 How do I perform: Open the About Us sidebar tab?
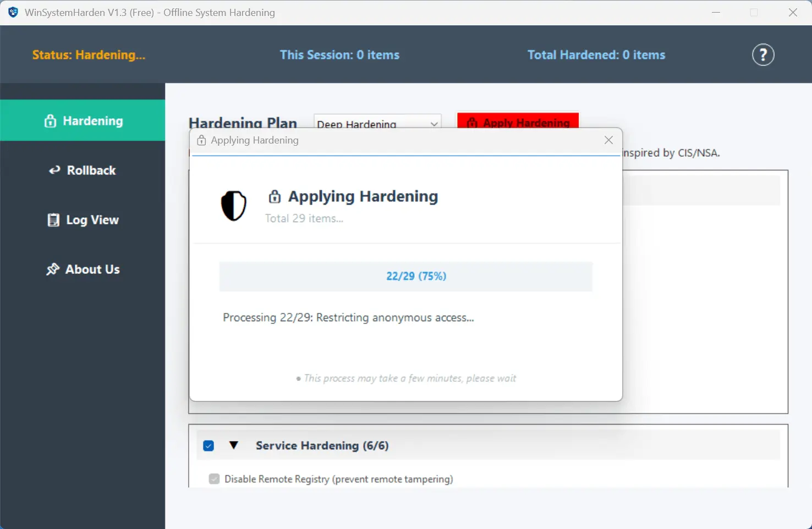coord(83,269)
